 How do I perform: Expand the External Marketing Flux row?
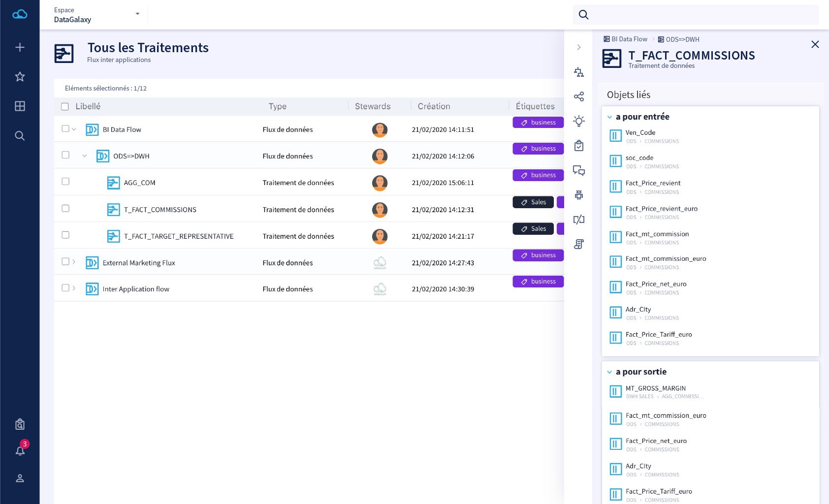pos(74,262)
